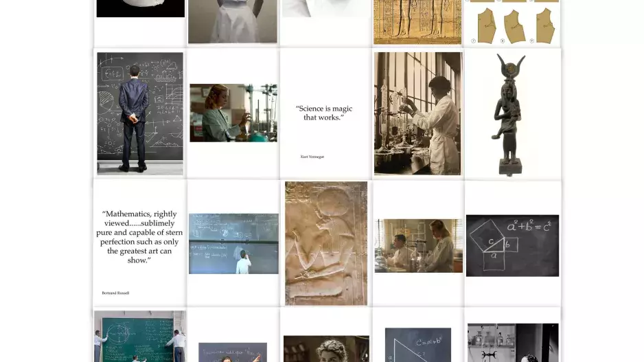Click the Kurt Vonnegut attribution text

pos(312,157)
